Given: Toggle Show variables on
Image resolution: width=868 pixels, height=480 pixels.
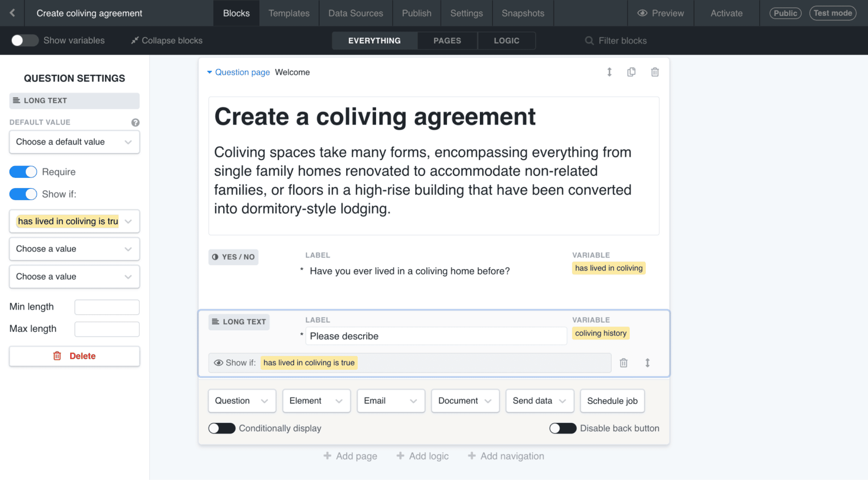Looking at the screenshot, I should (25, 40).
